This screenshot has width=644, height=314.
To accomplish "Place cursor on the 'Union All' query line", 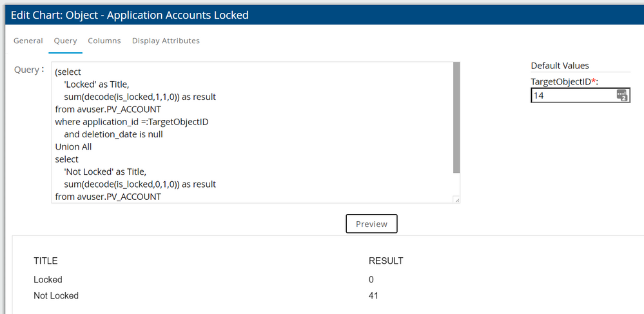I will tap(73, 146).
